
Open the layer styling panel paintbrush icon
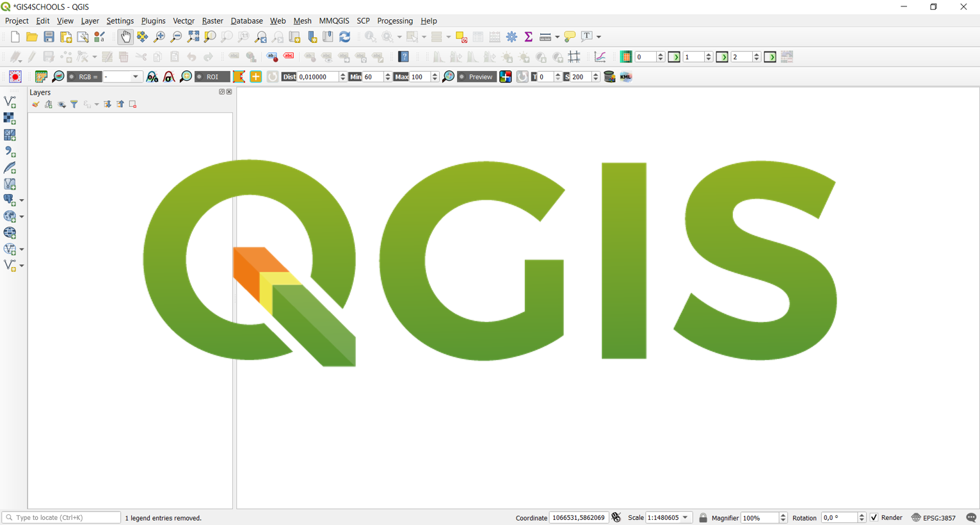click(35, 104)
